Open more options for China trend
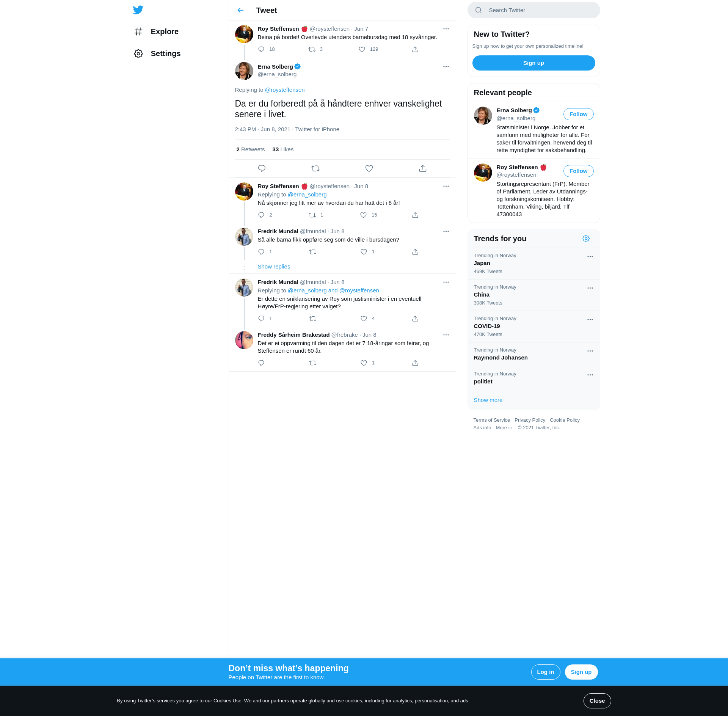This screenshot has width=728, height=716. tap(590, 288)
